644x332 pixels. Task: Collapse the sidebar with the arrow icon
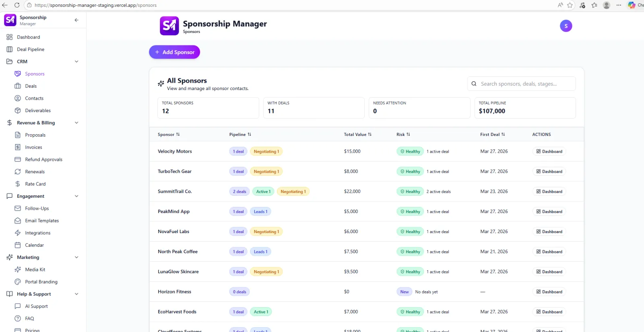[x=76, y=20]
